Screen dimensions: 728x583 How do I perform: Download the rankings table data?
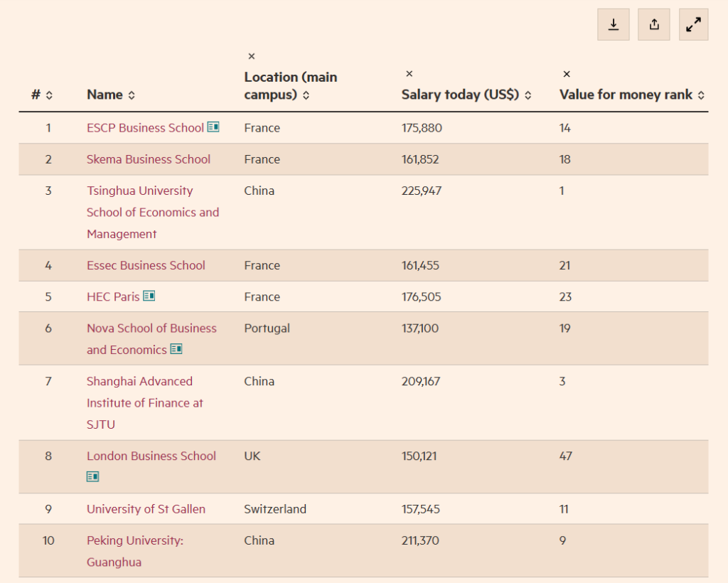(614, 24)
